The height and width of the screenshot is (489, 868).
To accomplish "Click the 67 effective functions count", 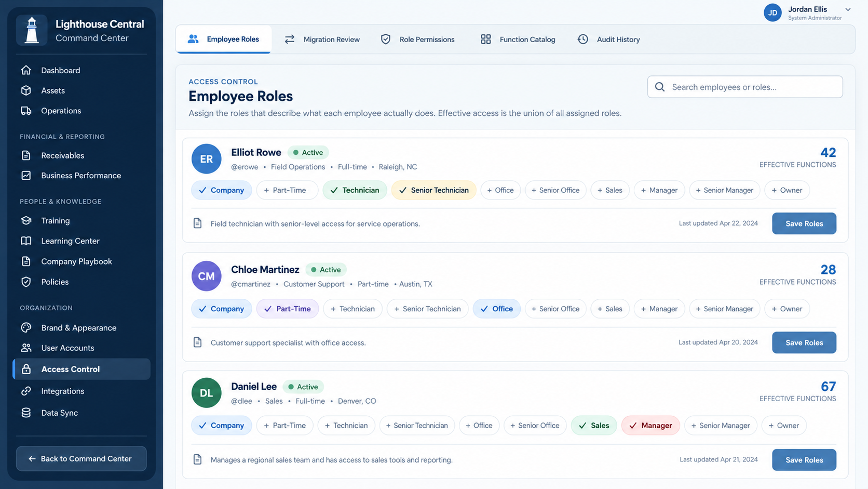I will pos(828,386).
